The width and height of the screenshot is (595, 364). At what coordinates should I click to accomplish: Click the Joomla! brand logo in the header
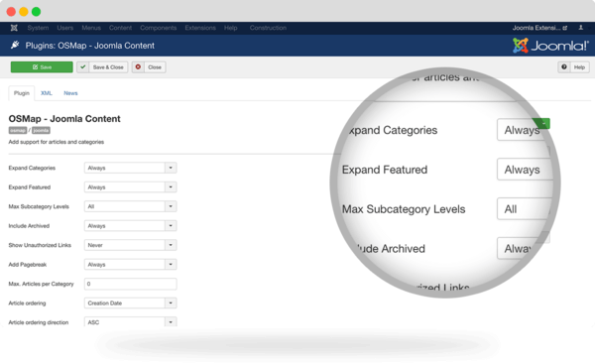pyautogui.click(x=550, y=46)
